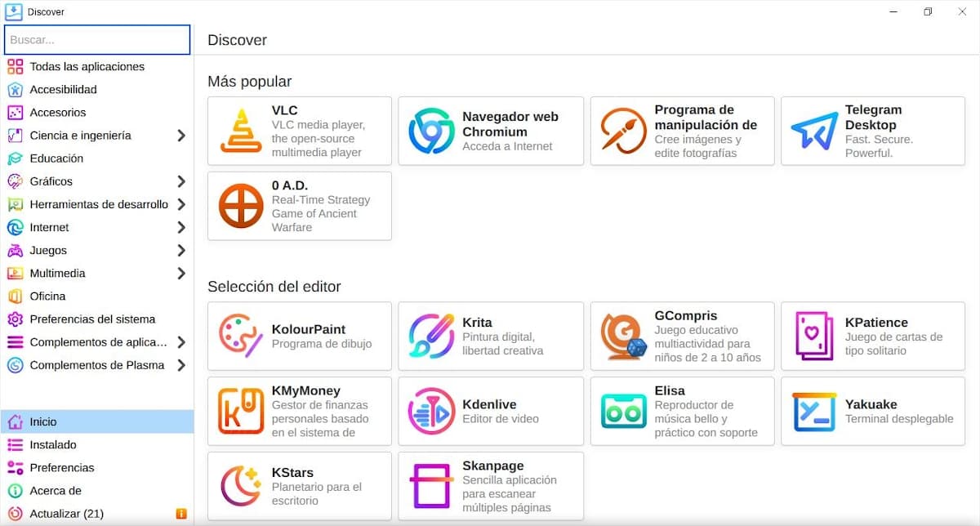Click the KStars moon icon

coord(241,486)
